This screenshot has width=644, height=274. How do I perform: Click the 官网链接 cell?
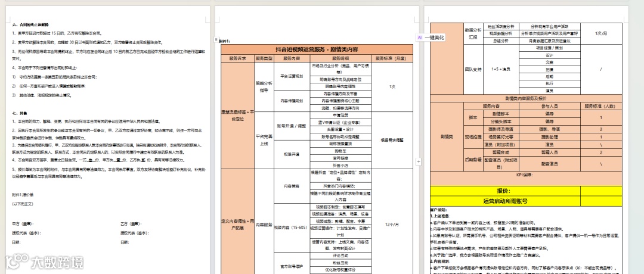(340, 158)
